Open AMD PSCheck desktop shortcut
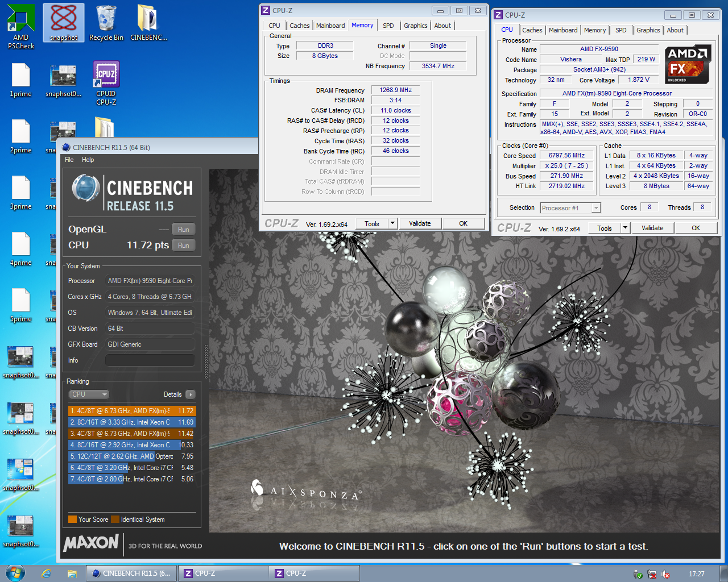Viewport: 728px width, 582px height. coord(21,26)
